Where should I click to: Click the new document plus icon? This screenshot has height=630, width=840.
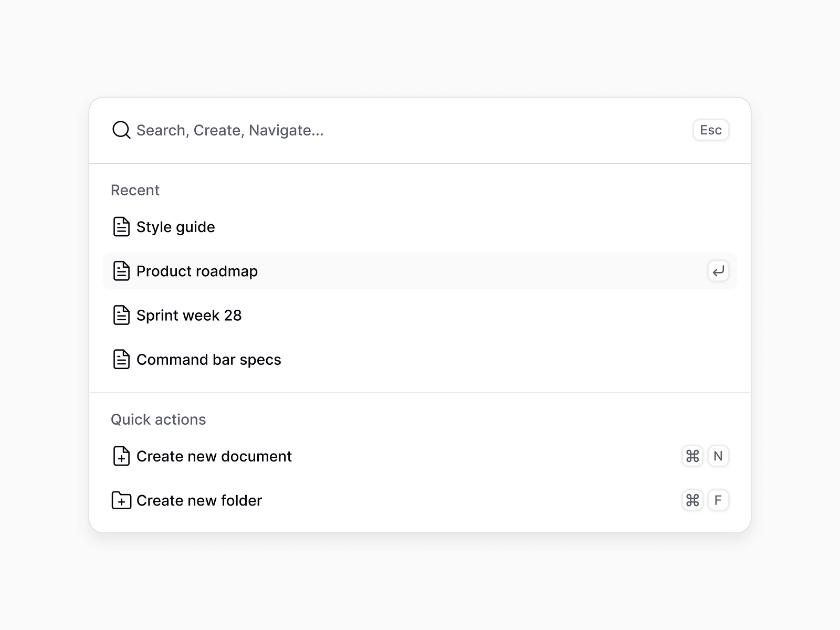click(121, 456)
